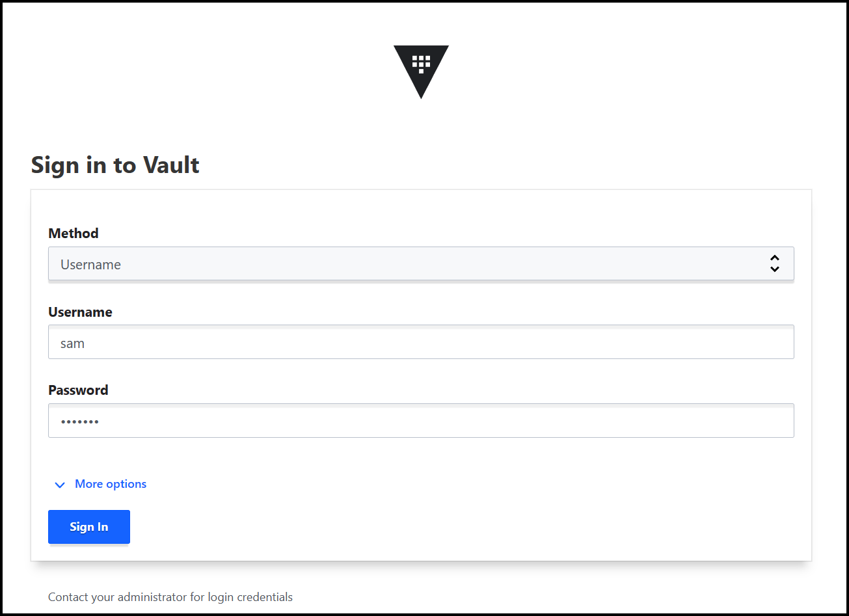Click the Password field label
This screenshot has height=616, width=849.
point(77,390)
